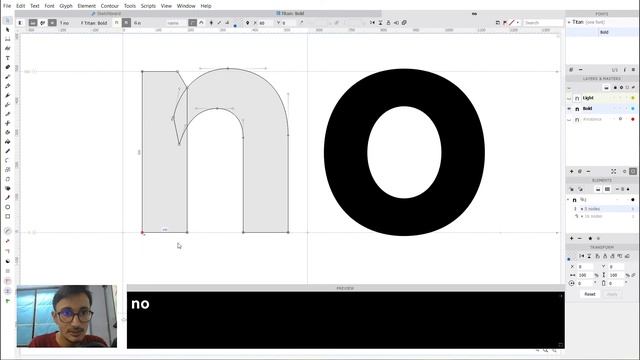Click the Reset button in Transform panel
Viewport: 640px width, 360px height.
coord(590,294)
